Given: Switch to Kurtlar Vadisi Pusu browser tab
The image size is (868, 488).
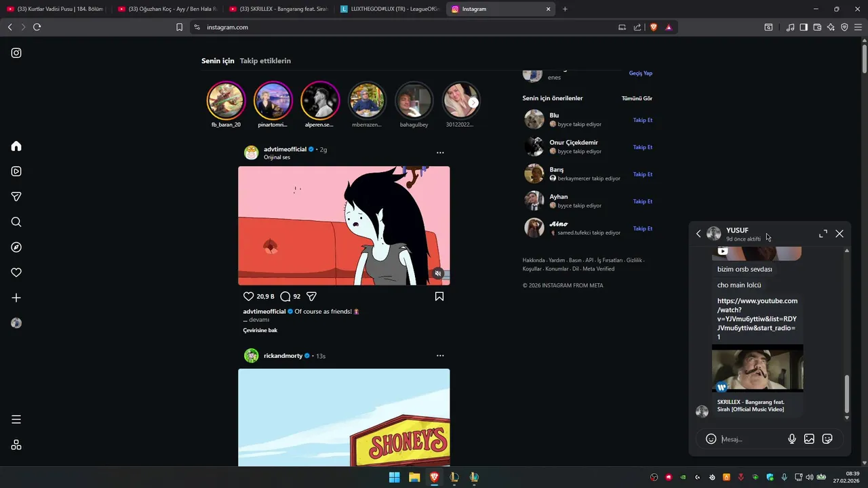Looking at the screenshot, I should pos(54,9).
